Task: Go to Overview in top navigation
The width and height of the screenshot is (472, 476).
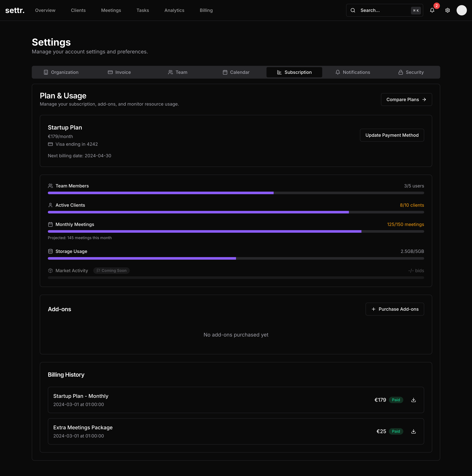Action: [x=45, y=10]
